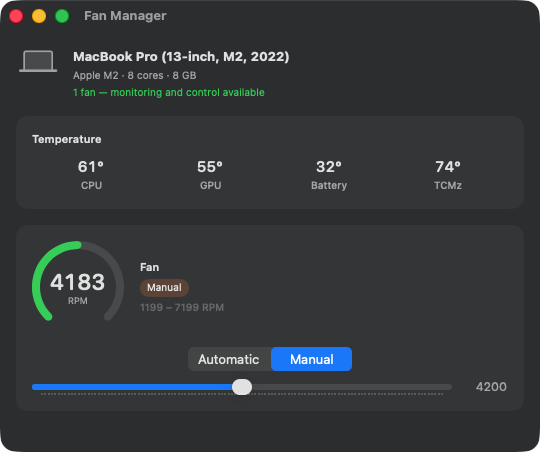The image size is (540, 452).
Task: Click the green fan monitoring status text
Action: pos(169,92)
